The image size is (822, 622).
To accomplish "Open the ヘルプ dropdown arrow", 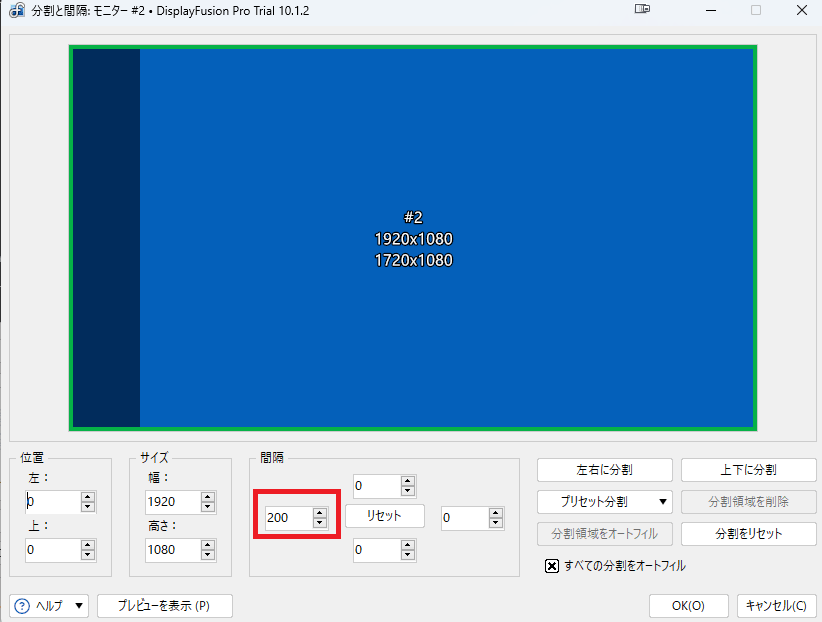I will 79,606.
